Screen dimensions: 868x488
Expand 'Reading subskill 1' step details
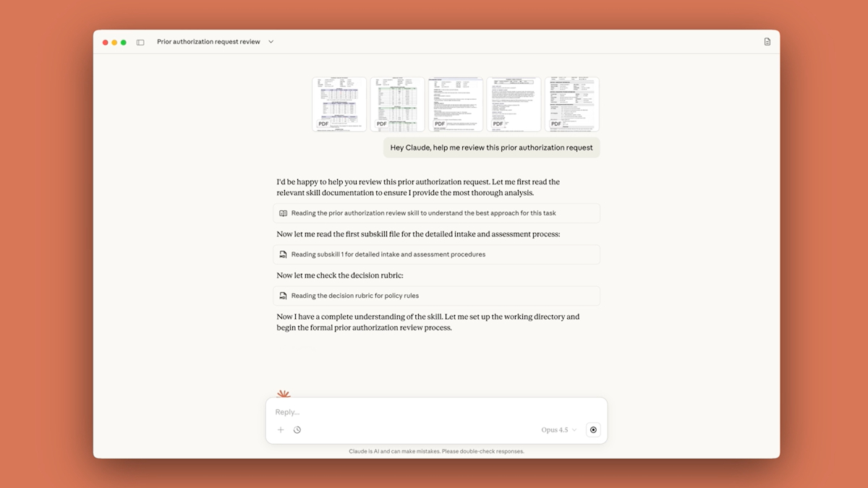click(388, 254)
